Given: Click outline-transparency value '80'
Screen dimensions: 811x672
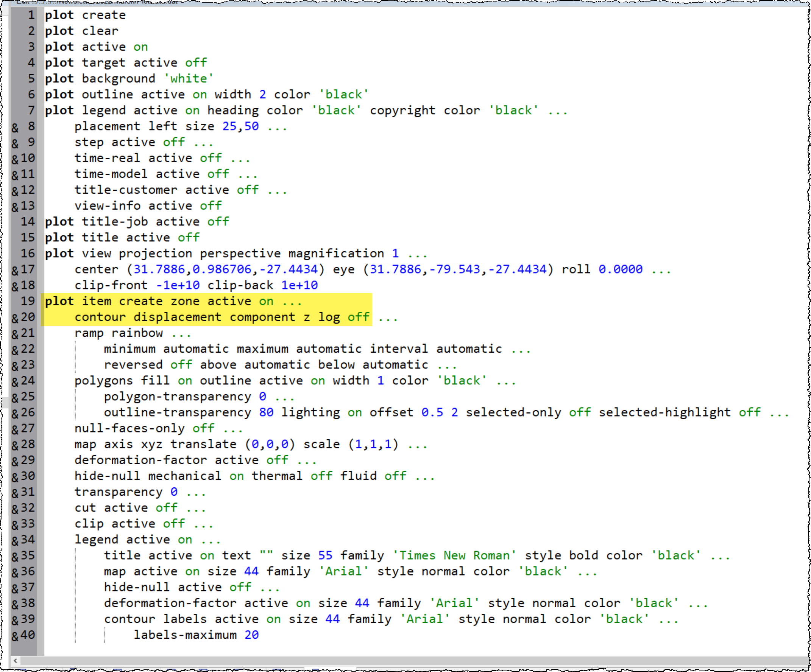Looking at the screenshot, I should [x=267, y=412].
